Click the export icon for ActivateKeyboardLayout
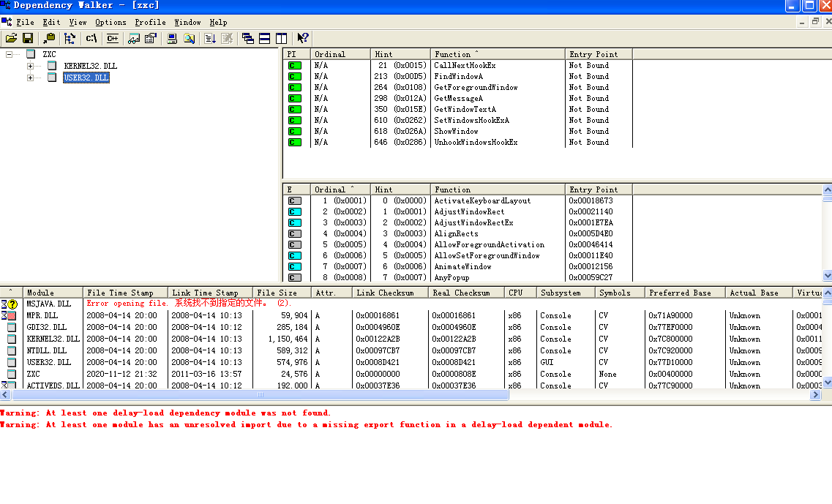The image size is (832, 504). click(x=294, y=200)
